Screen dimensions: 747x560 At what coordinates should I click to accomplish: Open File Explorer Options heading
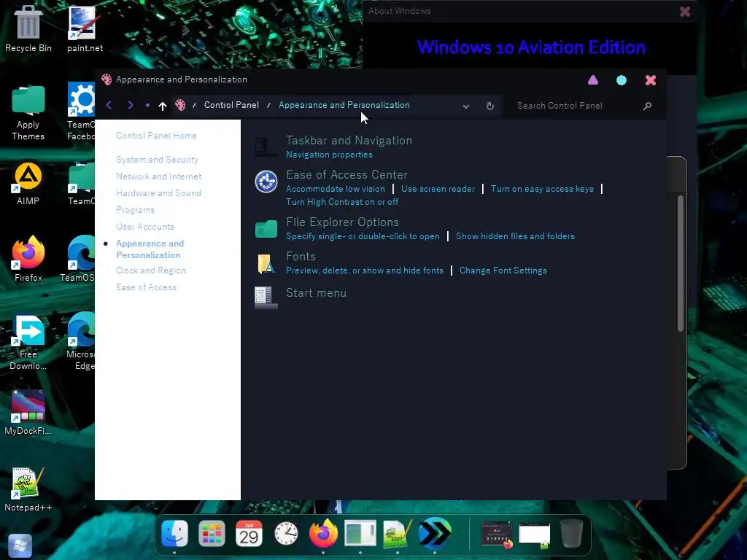point(342,222)
